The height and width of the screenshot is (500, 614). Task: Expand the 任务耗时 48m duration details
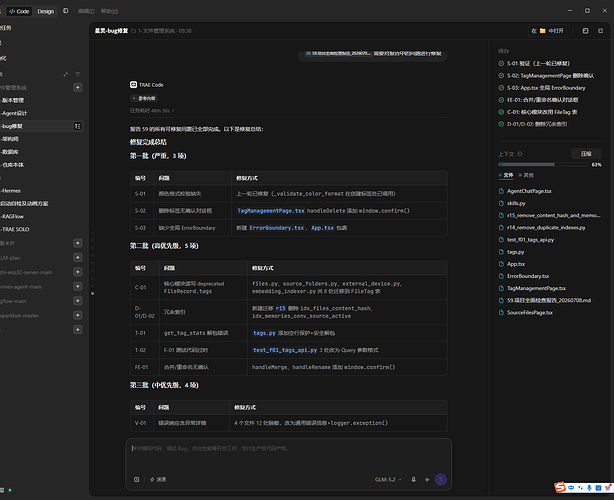point(152,111)
